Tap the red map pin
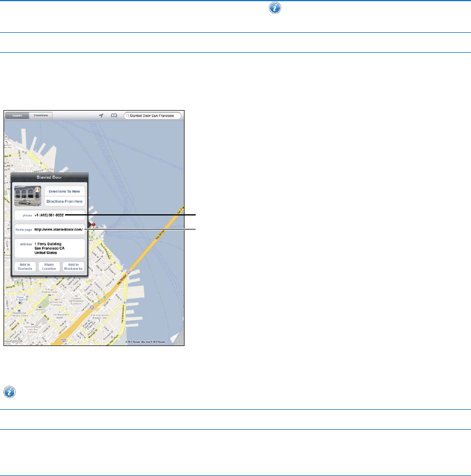The height and width of the screenshot is (476, 471). (x=94, y=225)
